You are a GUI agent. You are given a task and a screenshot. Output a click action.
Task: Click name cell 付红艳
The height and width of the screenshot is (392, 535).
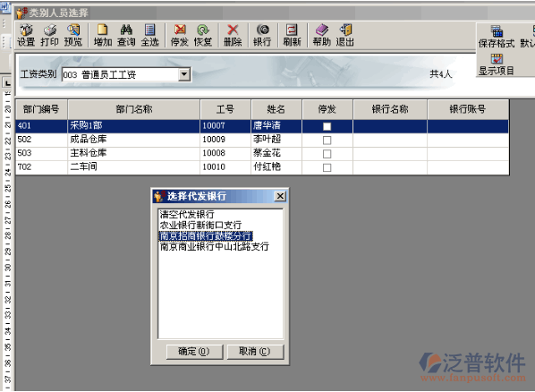(276, 167)
